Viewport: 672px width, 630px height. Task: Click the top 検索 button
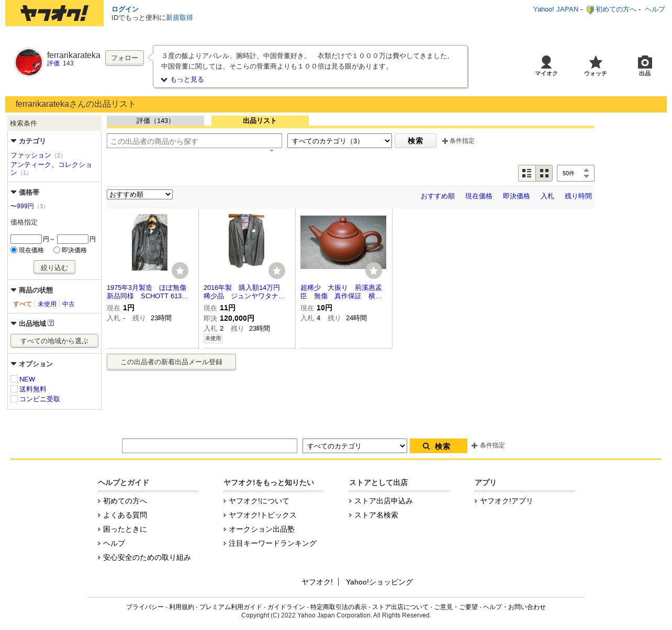pyautogui.click(x=416, y=141)
